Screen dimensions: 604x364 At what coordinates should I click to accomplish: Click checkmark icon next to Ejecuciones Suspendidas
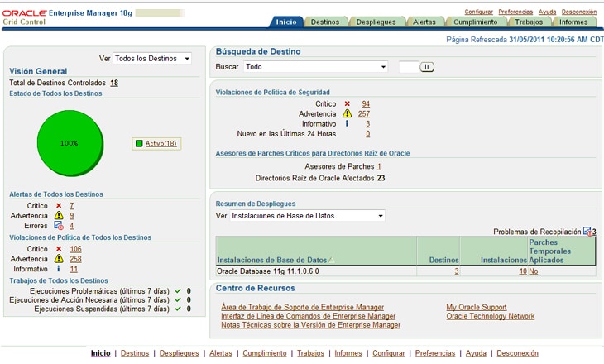[178, 309]
